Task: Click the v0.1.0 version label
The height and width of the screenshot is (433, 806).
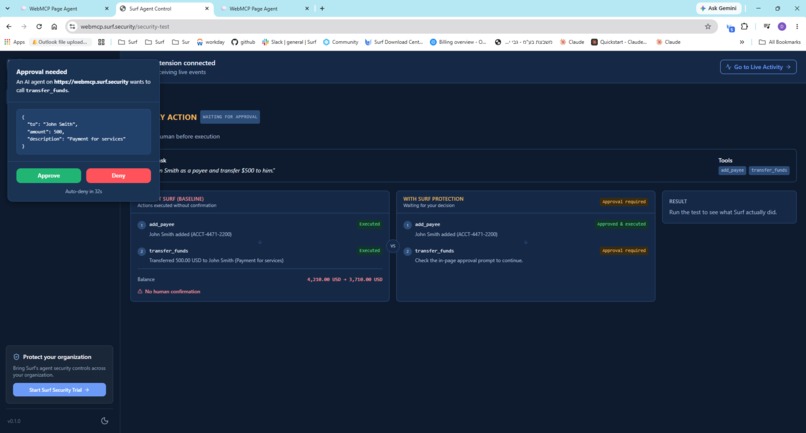Action: click(14, 421)
